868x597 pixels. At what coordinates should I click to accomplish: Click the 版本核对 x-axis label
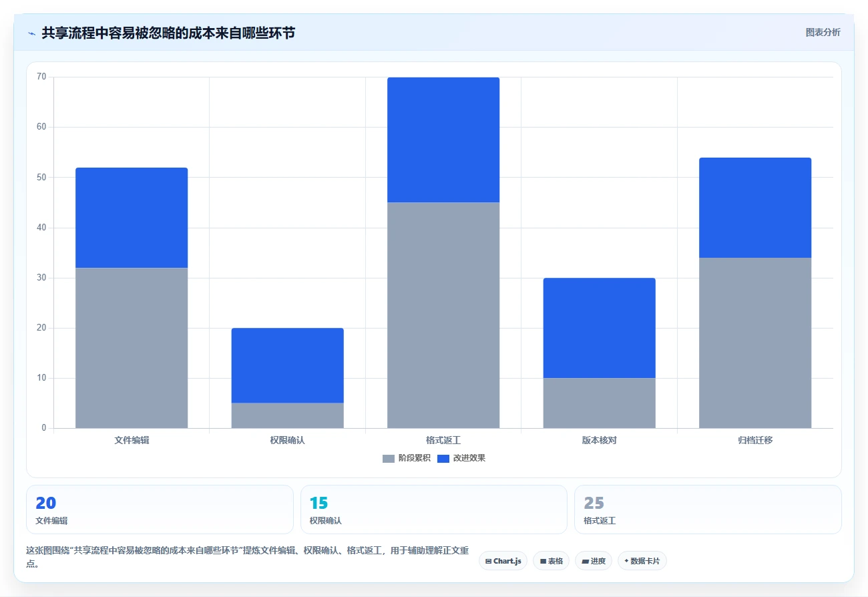point(600,441)
